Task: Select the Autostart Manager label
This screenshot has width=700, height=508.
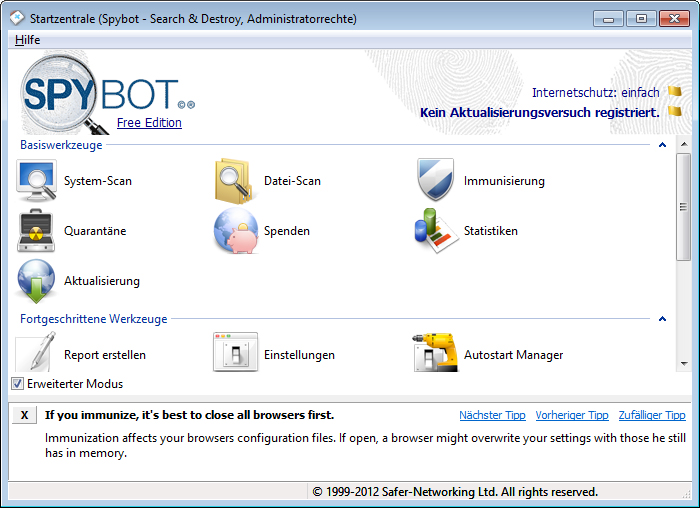Action: 513,355
